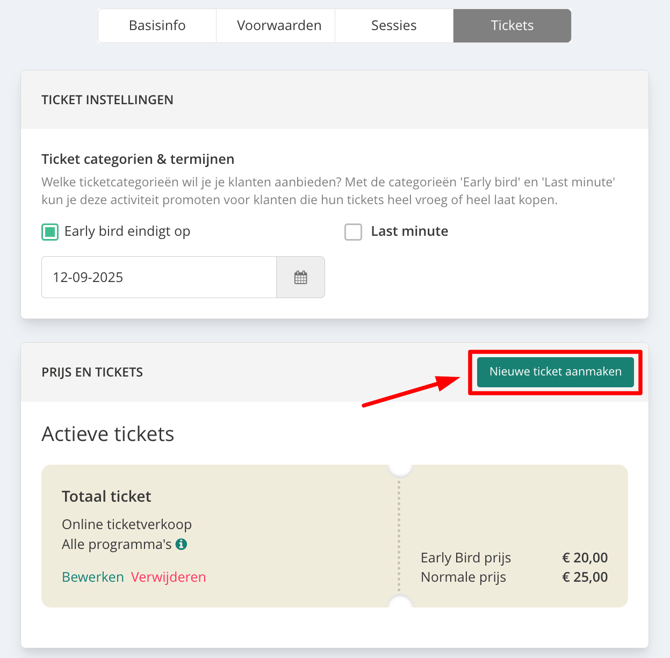
Task: Click the 'Early bird eindigt op' label text
Action: [127, 231]
